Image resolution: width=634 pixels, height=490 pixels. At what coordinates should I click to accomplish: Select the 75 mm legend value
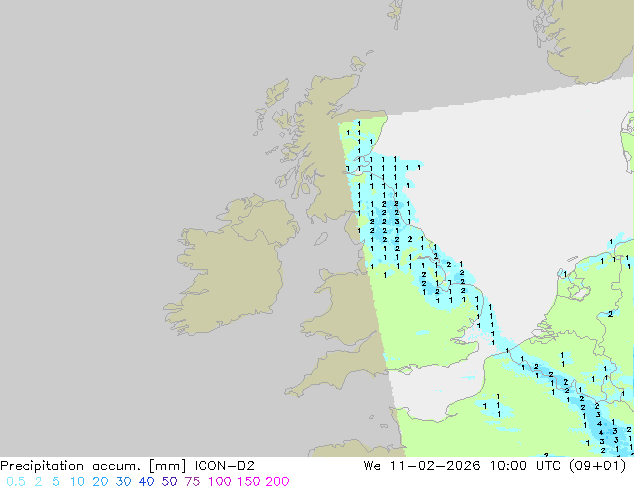[x=192, y=482]
